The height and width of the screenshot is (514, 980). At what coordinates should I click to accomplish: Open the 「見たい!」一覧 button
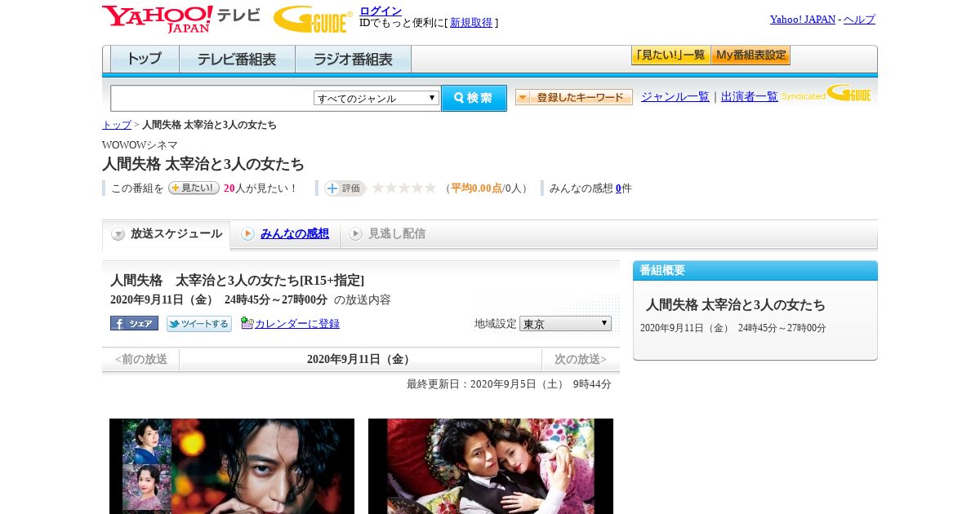click(670, 55)
